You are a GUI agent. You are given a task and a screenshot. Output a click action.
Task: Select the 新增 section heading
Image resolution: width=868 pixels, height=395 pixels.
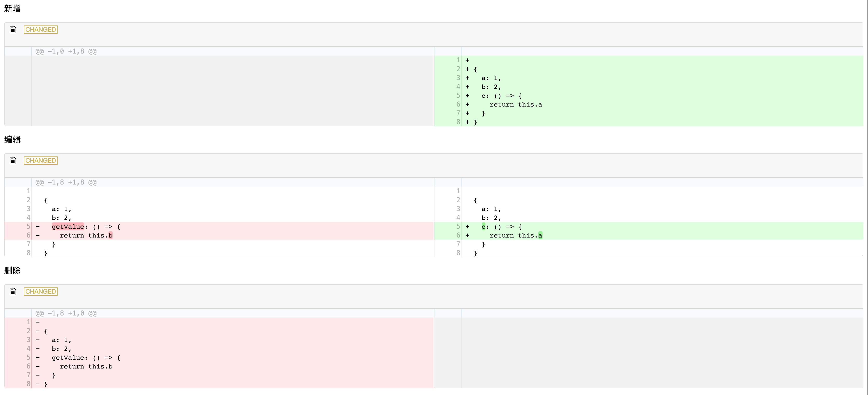12,8
